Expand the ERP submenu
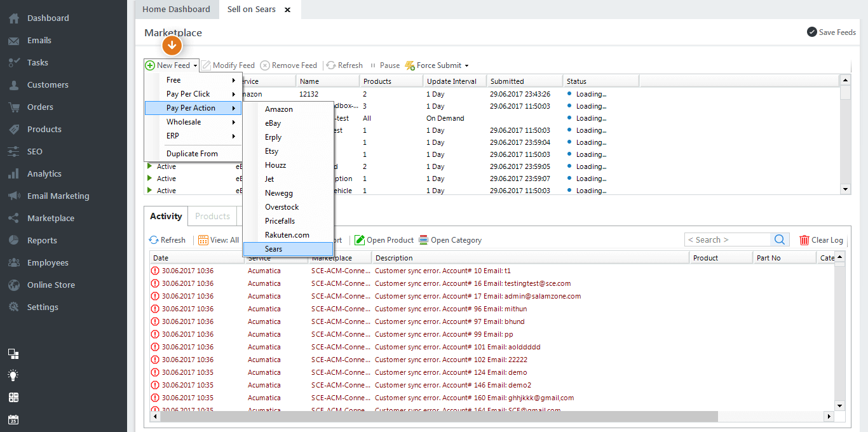 point(193,136)
